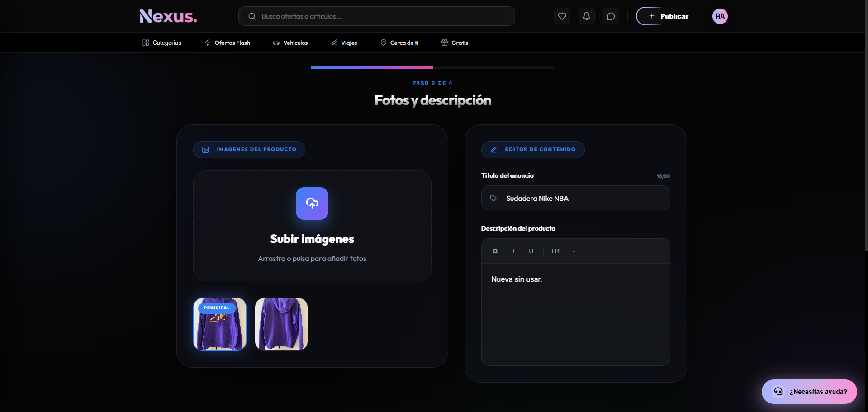Open the notifications bell

point(586,16)
